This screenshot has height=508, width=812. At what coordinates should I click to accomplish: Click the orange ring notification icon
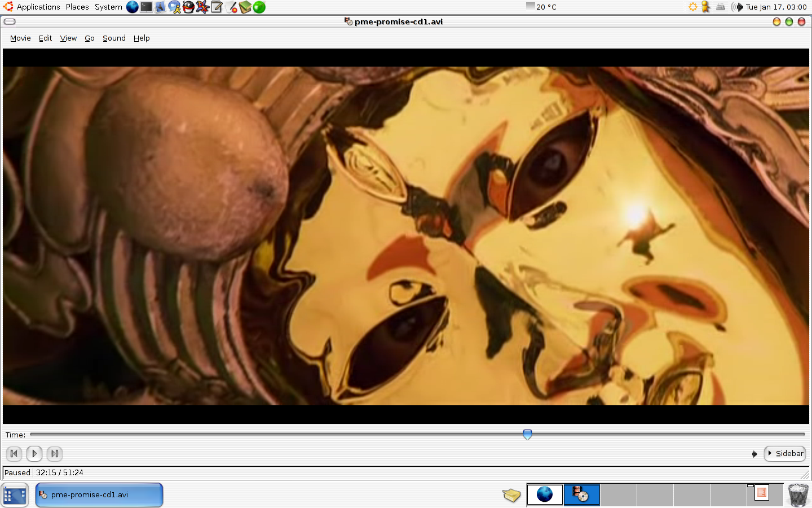pyautogui.click(x=693, y=7)
